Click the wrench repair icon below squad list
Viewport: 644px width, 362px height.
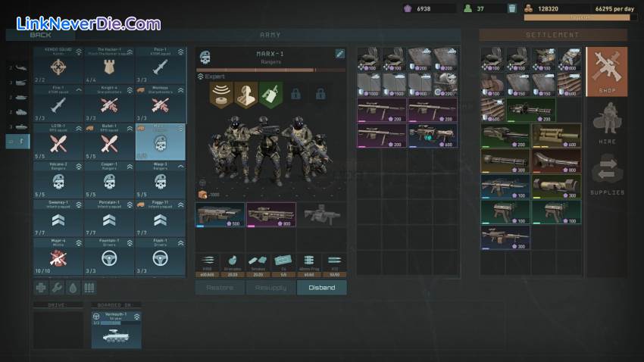58,288
